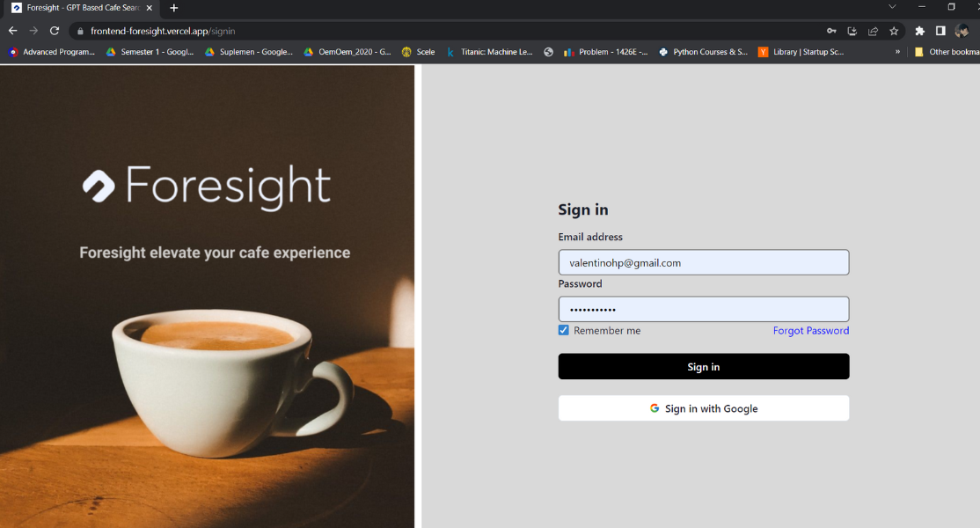Bookmark this page with the star icon
The width and height of the screenshot is (980, 528).
[894, 31]
